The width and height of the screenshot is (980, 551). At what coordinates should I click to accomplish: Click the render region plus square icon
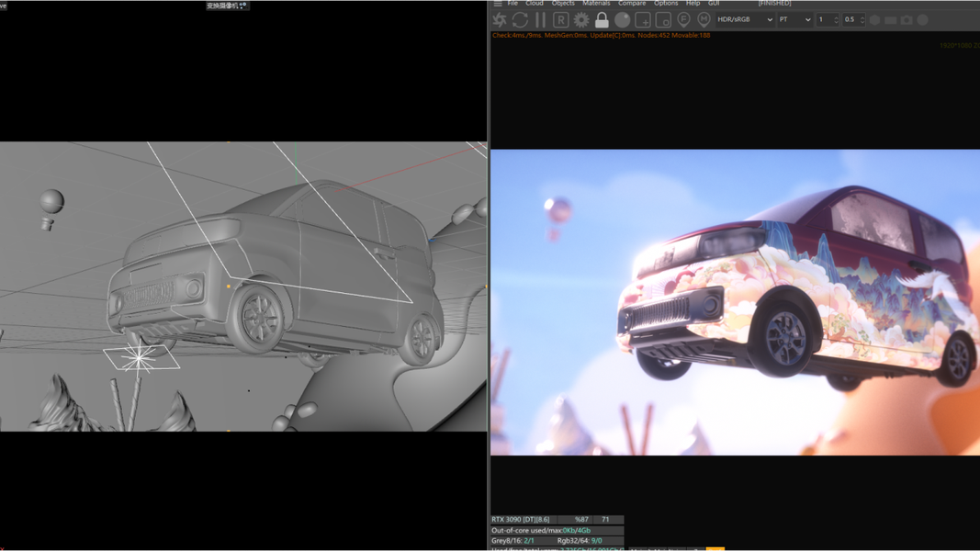point(643,20)
